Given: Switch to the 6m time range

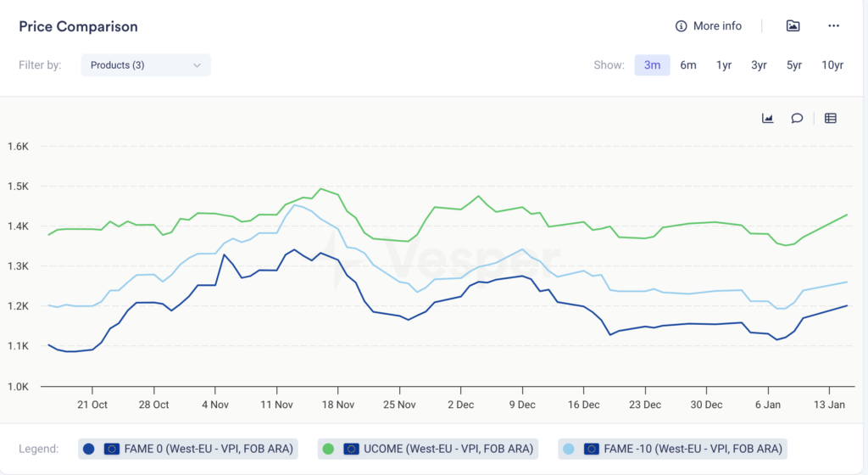Looking at the screenshot, I should point(688,65).
